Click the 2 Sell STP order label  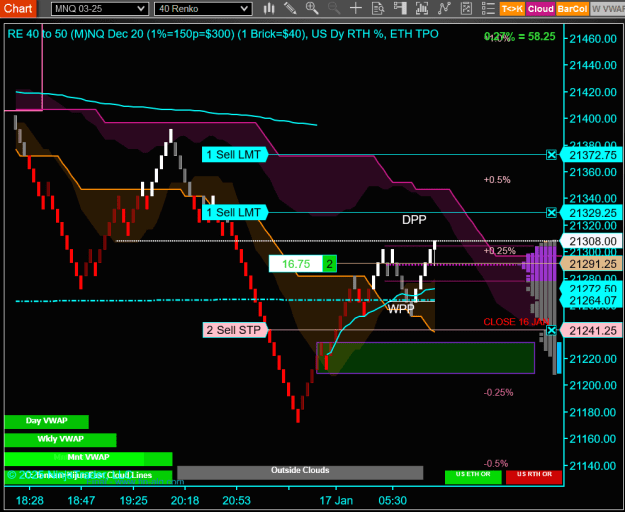coord(234,330)
